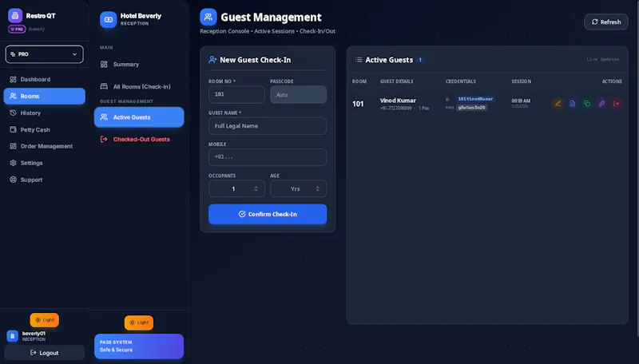
Task: Click the beverly01 user avatar
Action: pos(12,336)
